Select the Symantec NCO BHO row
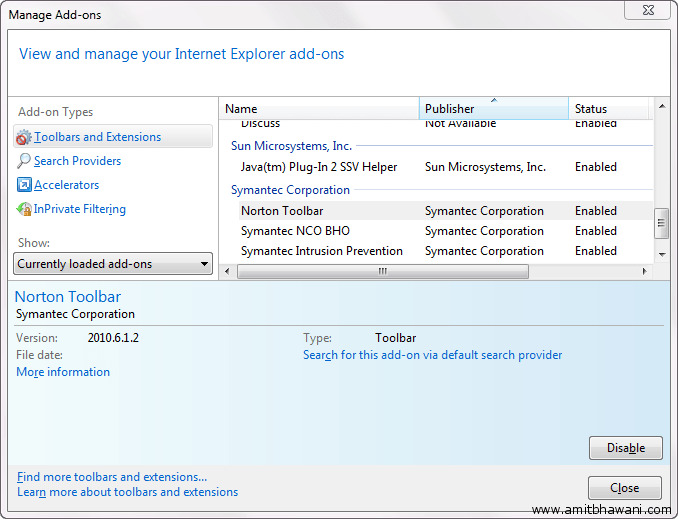Screen dimensions: 678x519 pos(445,231)
